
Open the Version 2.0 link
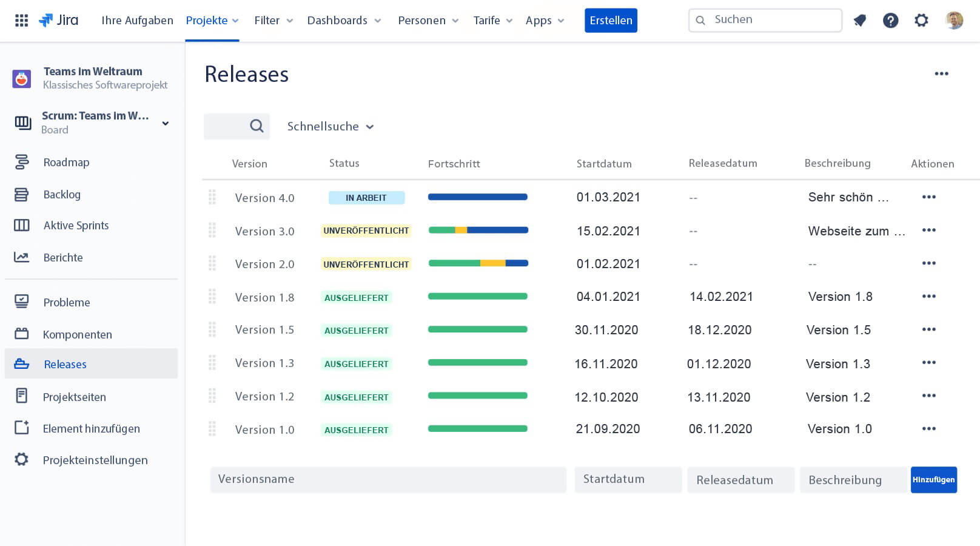[264, 264]
